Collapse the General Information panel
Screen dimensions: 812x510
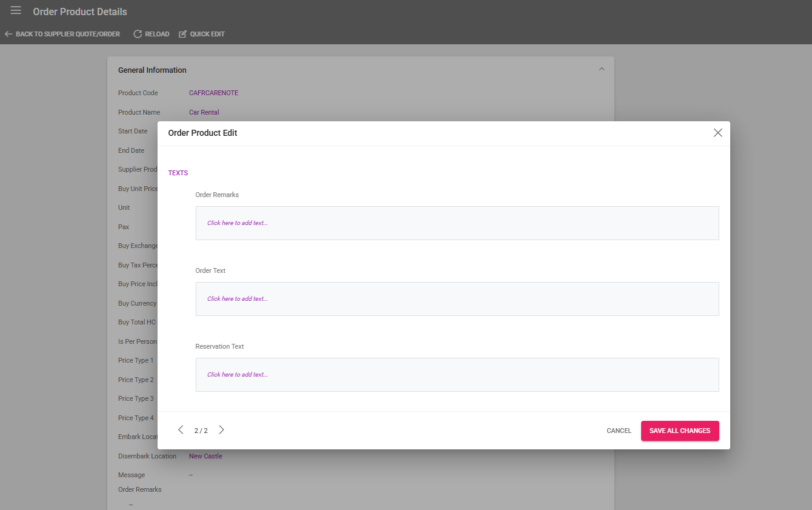[602, 70]
